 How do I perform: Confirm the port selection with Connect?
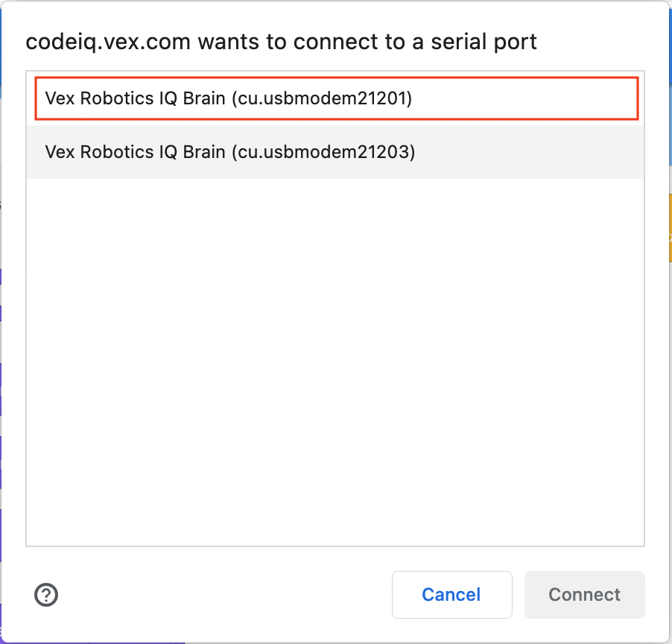584,594
